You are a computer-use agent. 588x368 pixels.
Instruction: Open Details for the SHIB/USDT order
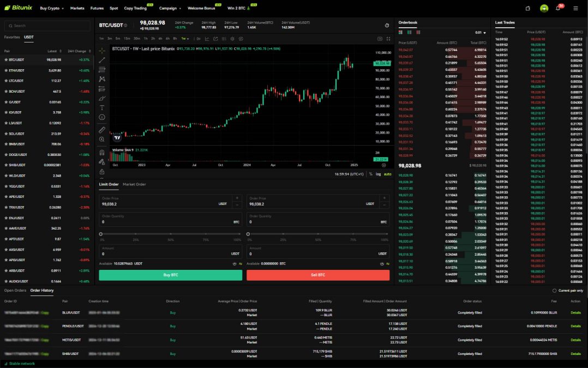(x=575, y=354)
